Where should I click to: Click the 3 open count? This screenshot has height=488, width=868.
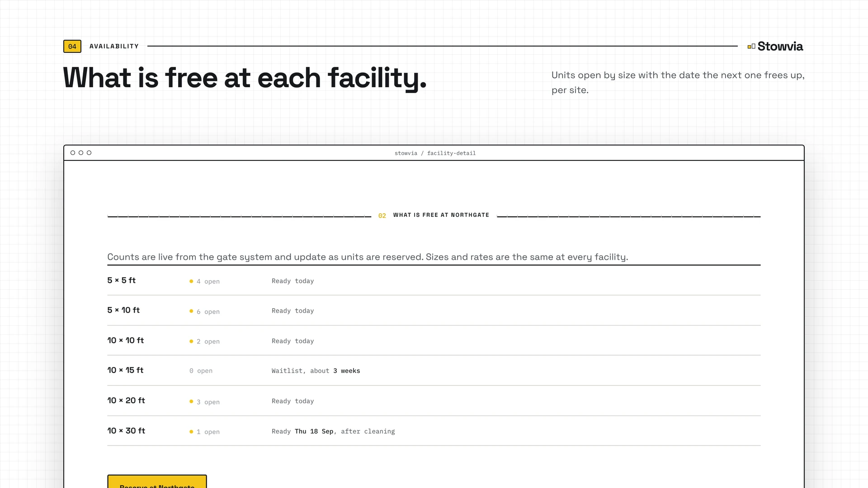pyautogui.click(x=208, y=402)
